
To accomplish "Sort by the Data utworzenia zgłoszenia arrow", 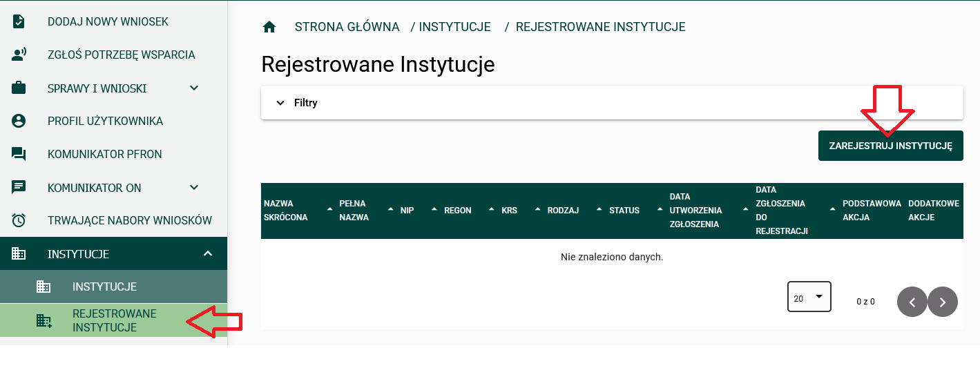I will pyautogui.click(x=745, y=209).
